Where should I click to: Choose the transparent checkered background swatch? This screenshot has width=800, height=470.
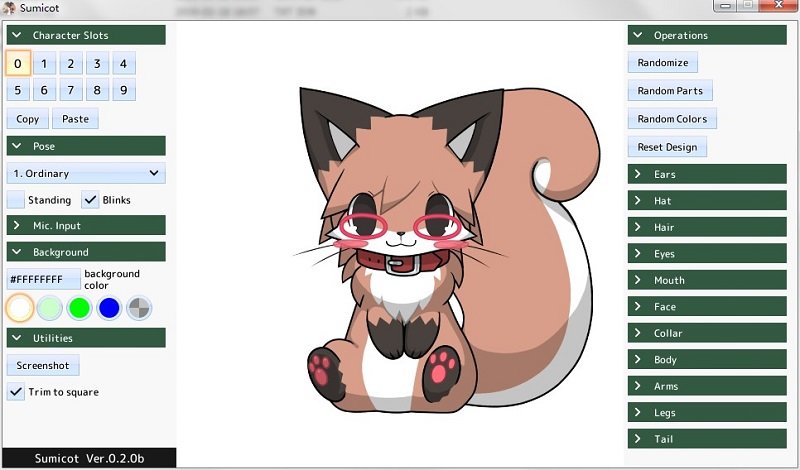[140, 308]
